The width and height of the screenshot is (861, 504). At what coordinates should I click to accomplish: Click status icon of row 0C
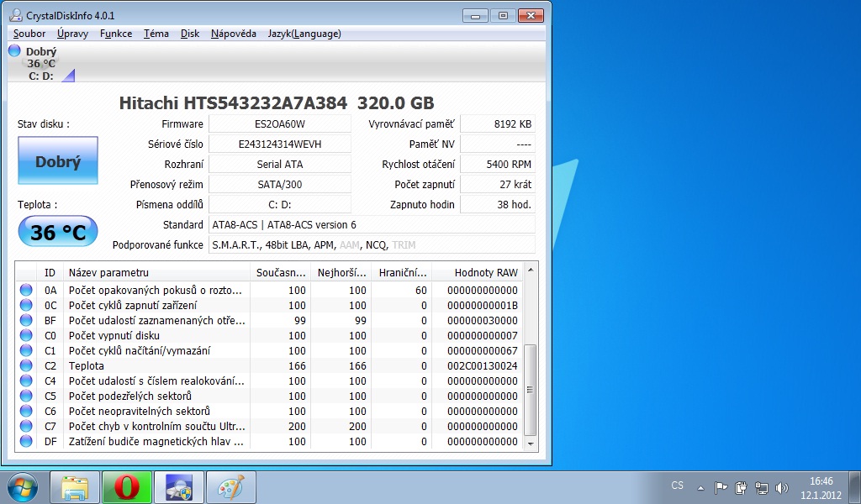(26, 305)
